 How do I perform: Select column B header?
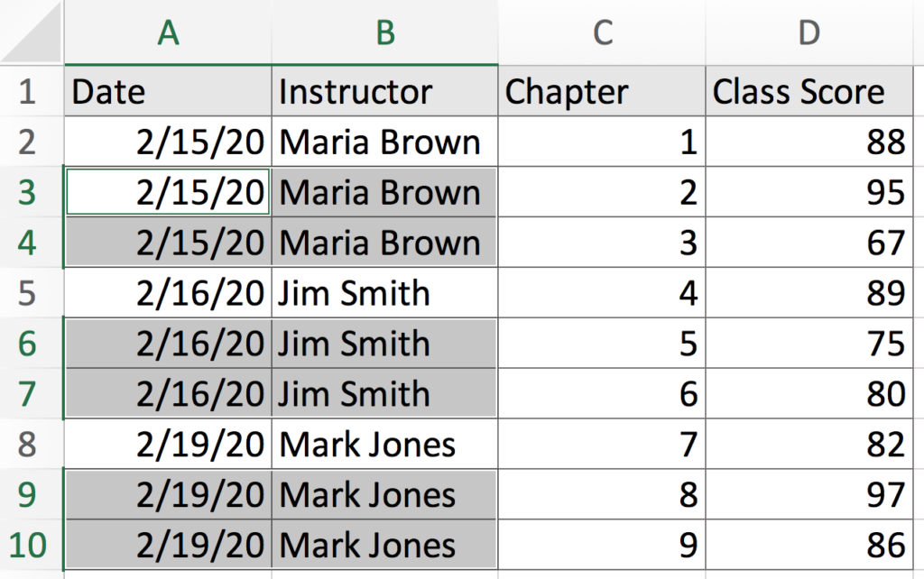(384, 32)
